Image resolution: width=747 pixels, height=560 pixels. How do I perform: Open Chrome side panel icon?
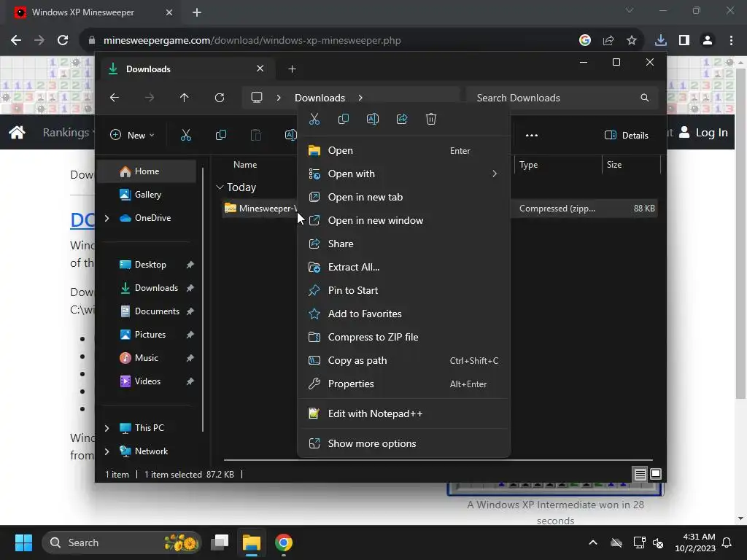click(x=684, y=41)
